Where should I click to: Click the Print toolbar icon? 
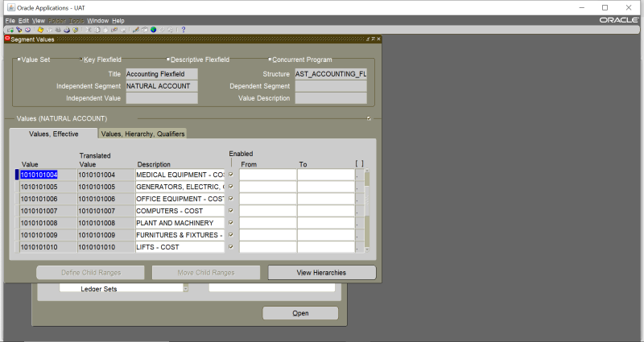click(x=67, y=30)
